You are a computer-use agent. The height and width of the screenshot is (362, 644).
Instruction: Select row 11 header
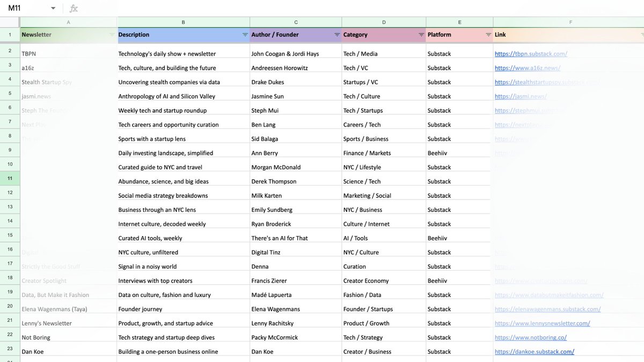pyautogui.click(x=10, y=178)
